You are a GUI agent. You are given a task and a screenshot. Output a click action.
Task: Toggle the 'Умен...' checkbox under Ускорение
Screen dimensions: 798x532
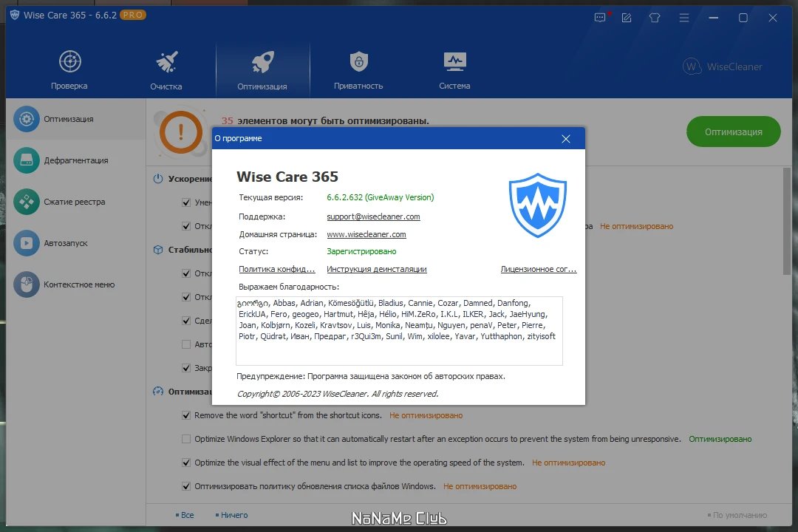[186, 202]
